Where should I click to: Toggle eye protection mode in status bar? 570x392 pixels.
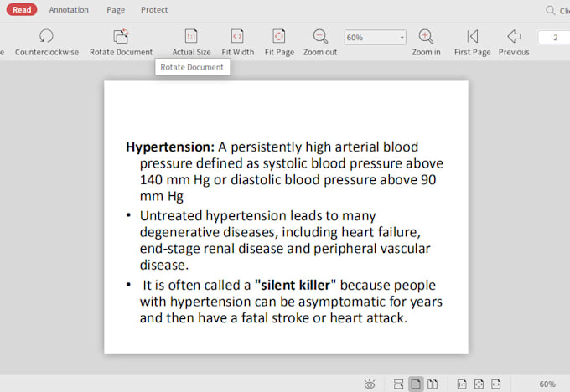coord(370,384)
